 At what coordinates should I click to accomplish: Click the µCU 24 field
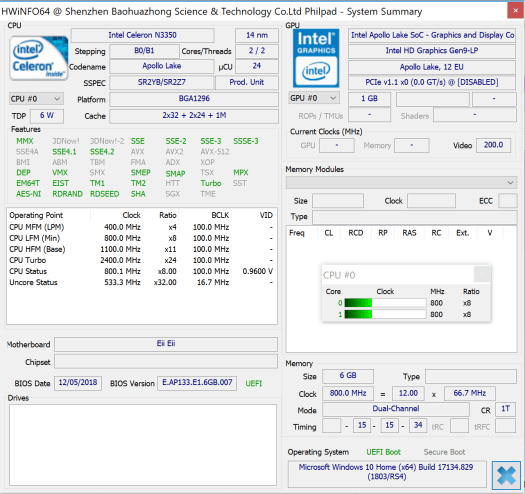pyautogui.click(x=257, y=66)
